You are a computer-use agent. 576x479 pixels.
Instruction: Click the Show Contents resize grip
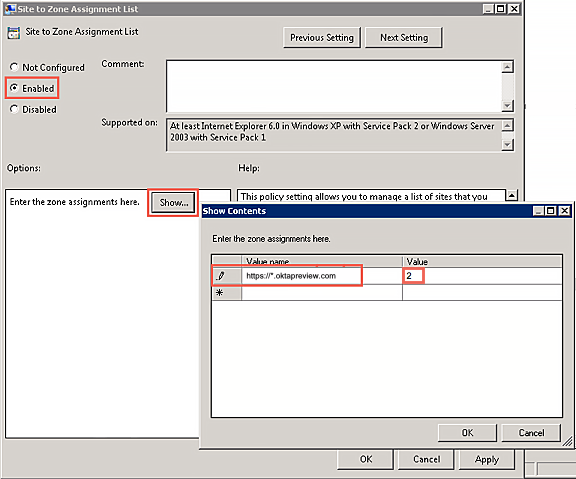(x=568, y=442)
